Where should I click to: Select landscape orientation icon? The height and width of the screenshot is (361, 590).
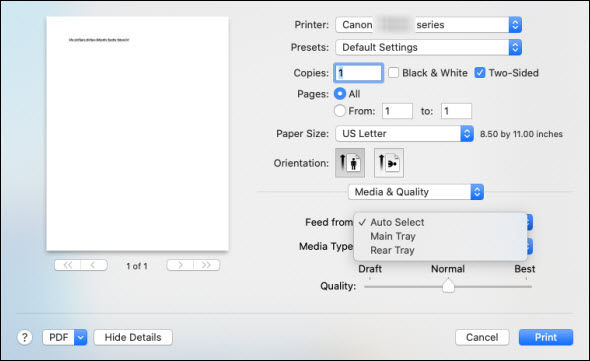pyautogui.click(x=389, y=163)
